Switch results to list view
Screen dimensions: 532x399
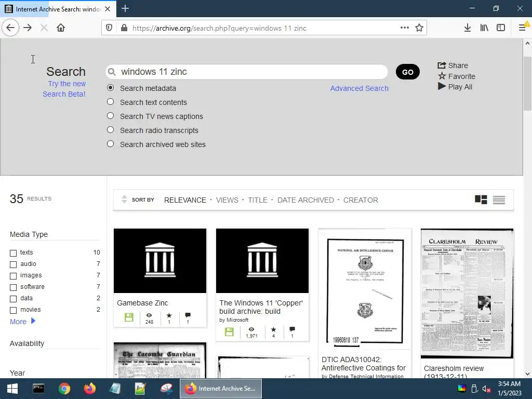499,200
